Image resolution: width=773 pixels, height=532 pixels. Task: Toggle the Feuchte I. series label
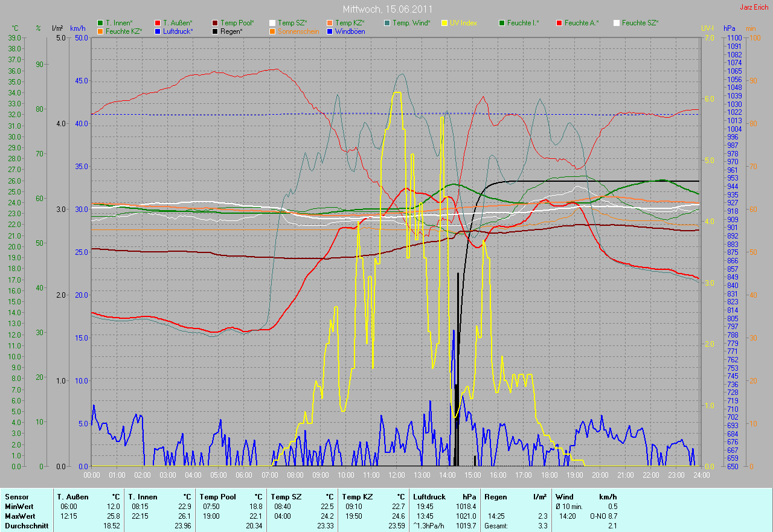click(x=523, y=23)
